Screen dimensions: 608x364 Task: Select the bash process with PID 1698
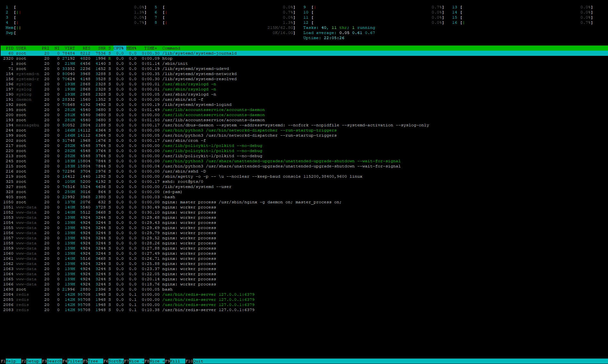pos(304,289)
